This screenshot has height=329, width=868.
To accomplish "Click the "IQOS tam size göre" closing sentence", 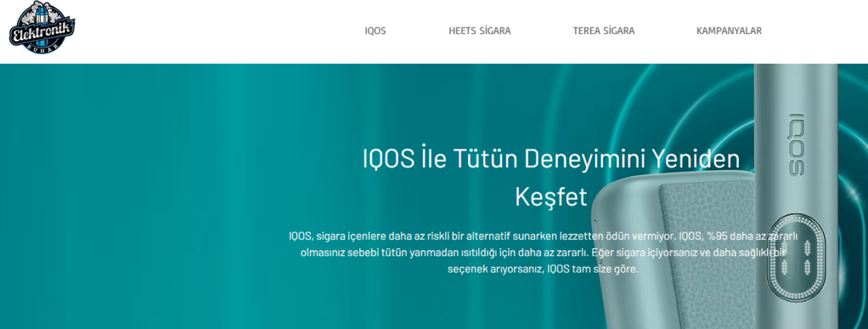I will coord(592,269).
